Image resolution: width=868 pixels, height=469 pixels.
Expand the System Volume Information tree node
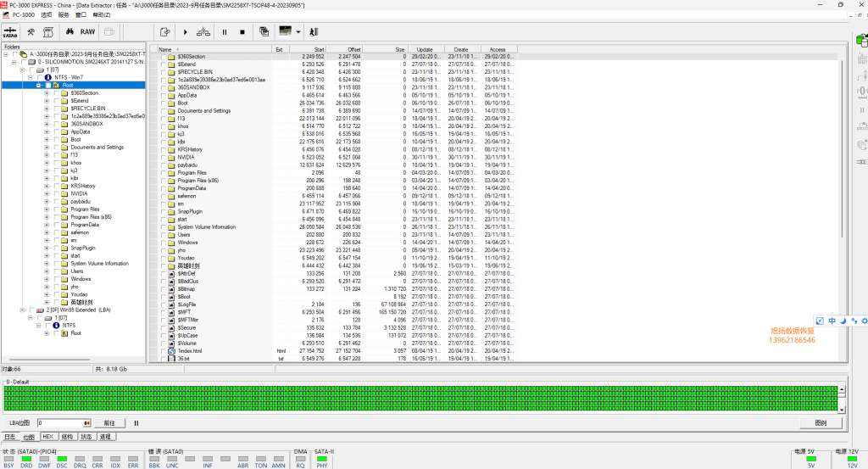pyautogui.click(x=47, y=264)
